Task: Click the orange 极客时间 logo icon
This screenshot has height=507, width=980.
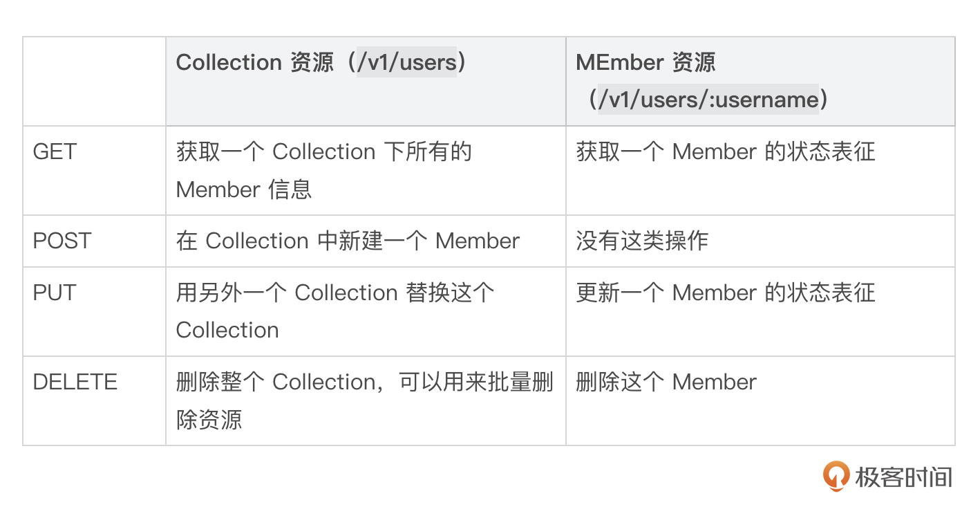Action: pos(836,476)
